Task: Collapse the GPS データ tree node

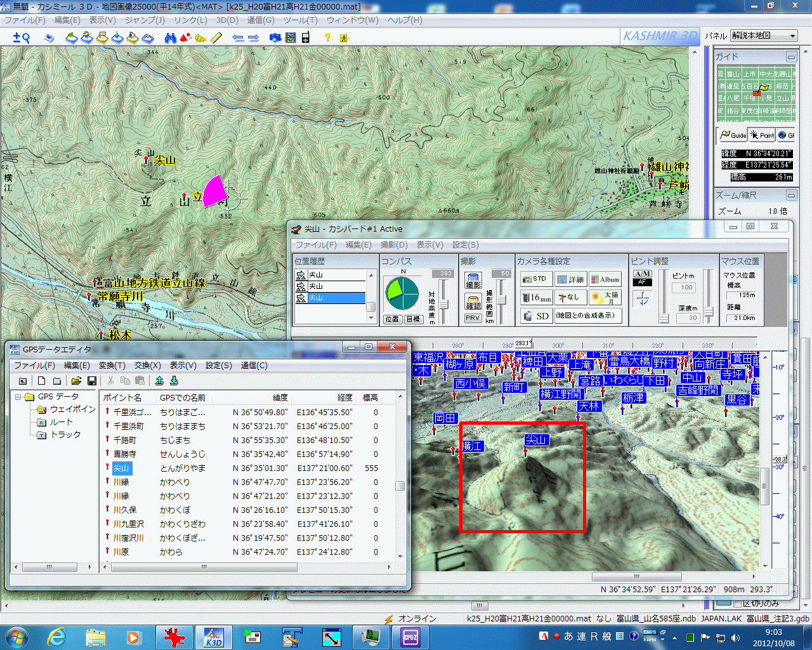Action: point(19,397)
